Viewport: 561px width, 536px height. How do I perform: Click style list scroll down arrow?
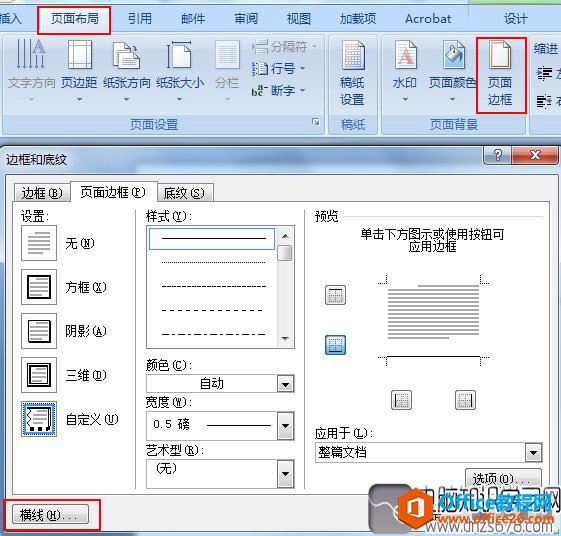(x=285, y=338)
